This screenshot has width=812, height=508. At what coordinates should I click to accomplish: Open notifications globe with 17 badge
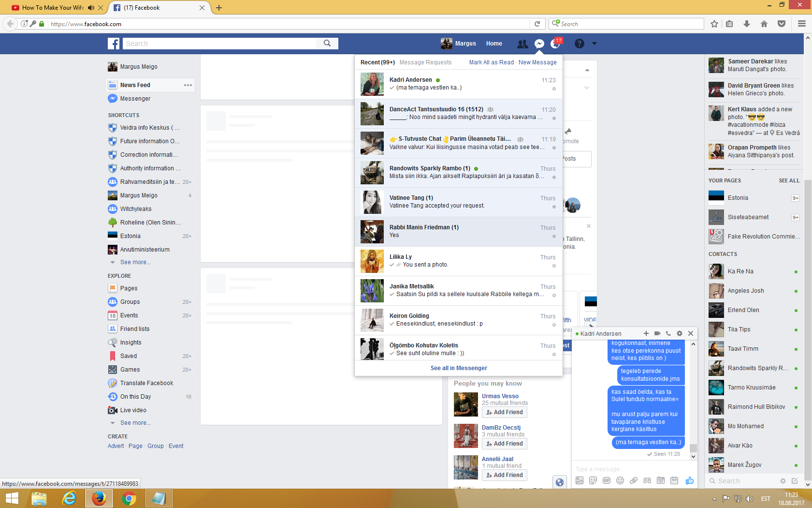[x=555, y=44]
